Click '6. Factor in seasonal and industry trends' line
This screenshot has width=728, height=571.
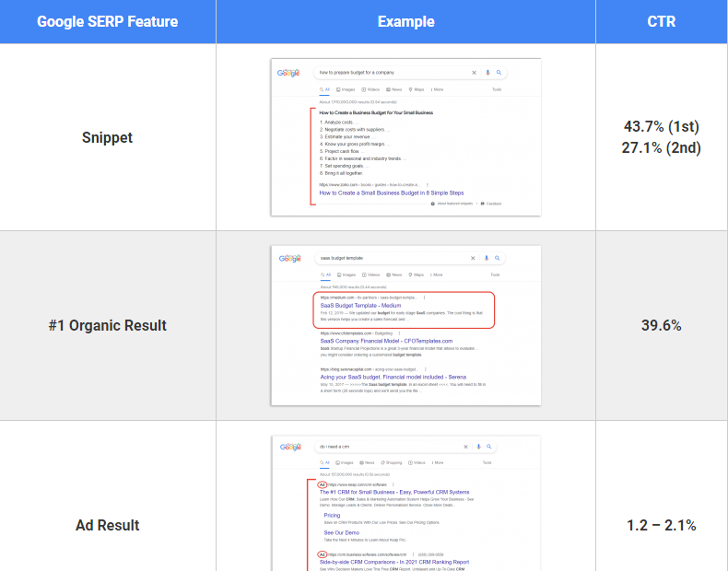[362, 158]
